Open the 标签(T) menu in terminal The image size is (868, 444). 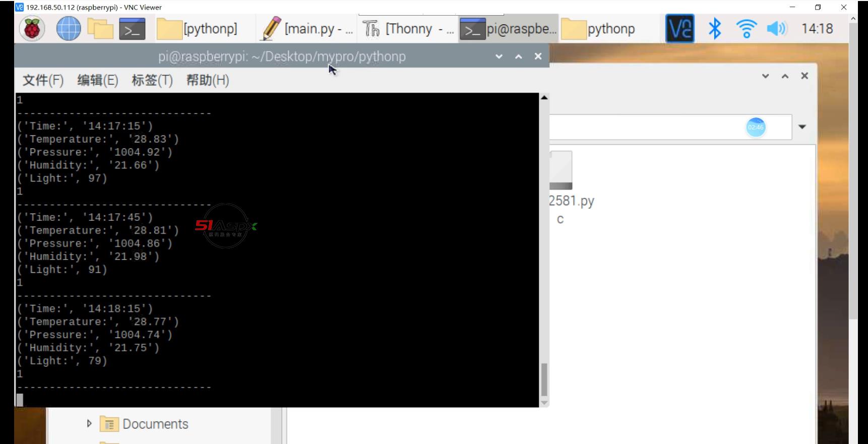152,80
